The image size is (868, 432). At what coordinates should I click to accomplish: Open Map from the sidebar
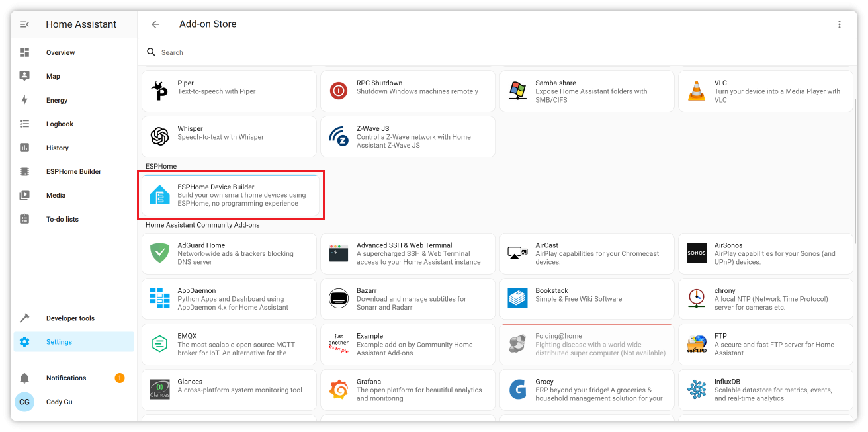(x=74, y=76)
